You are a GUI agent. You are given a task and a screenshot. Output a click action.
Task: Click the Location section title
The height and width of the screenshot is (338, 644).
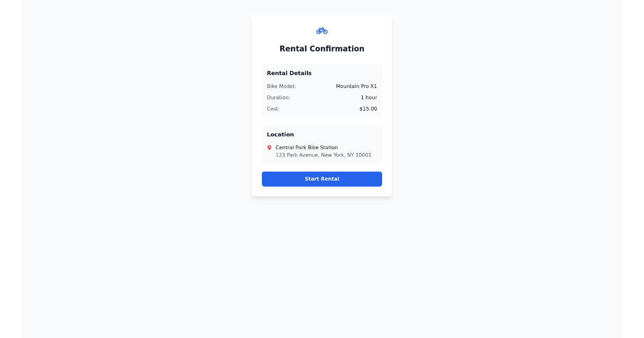(x=280, y=134)
